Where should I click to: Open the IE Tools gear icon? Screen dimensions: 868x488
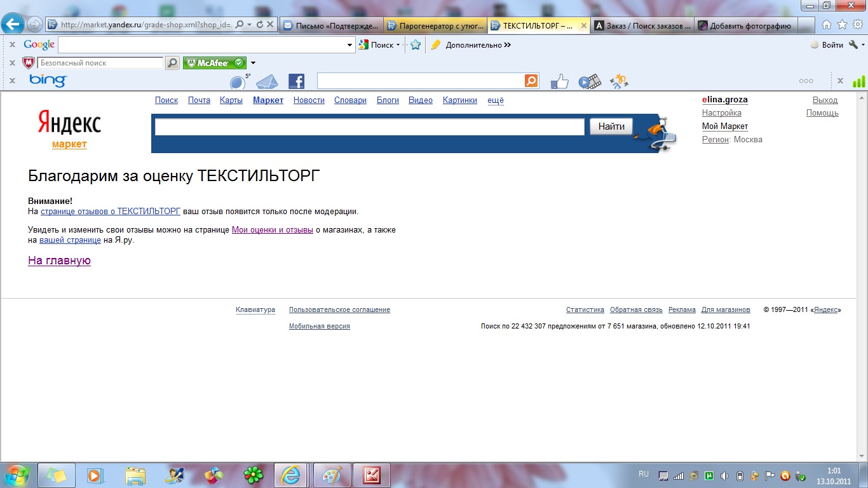(857, 25)
